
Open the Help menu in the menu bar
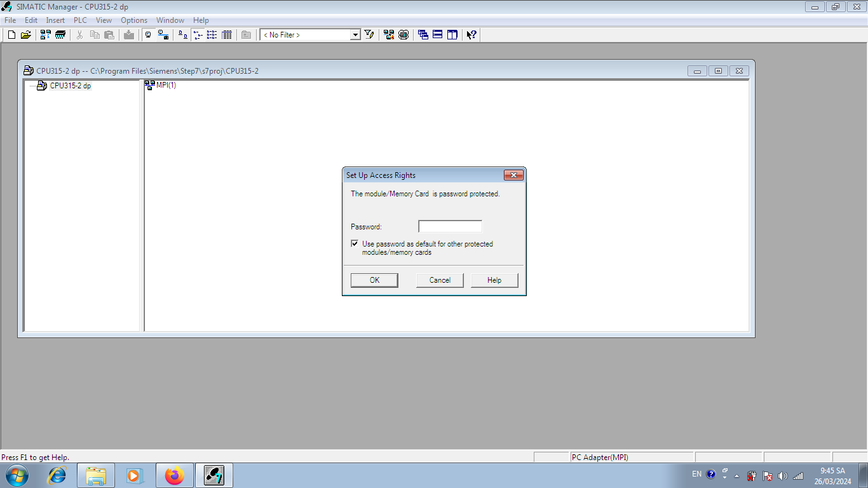point(201,20)
